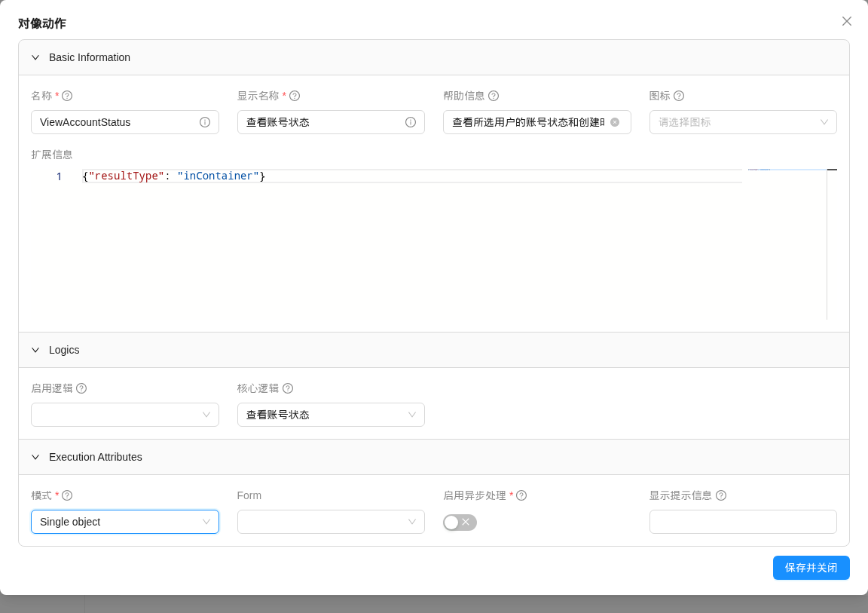Click help icon beside 图标 label
868x613 pixels.
679,96
